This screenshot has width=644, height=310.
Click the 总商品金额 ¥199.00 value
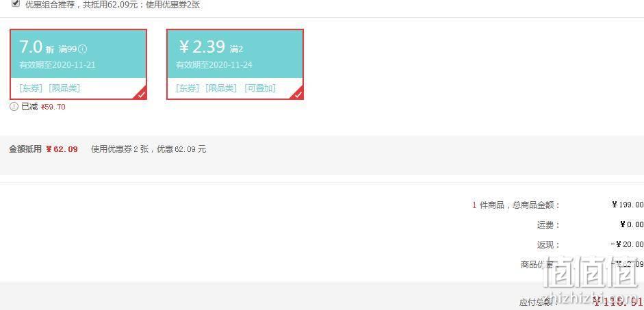coord(628,205)
